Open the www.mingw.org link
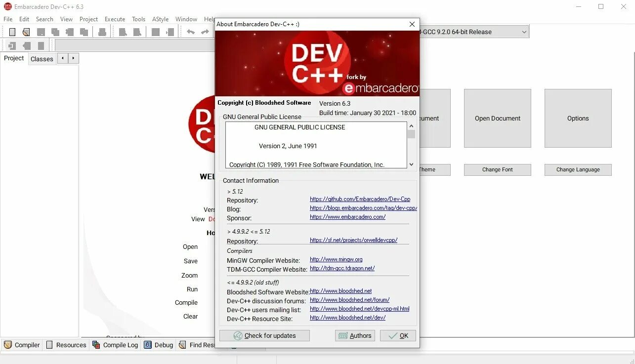 point(336,259)
